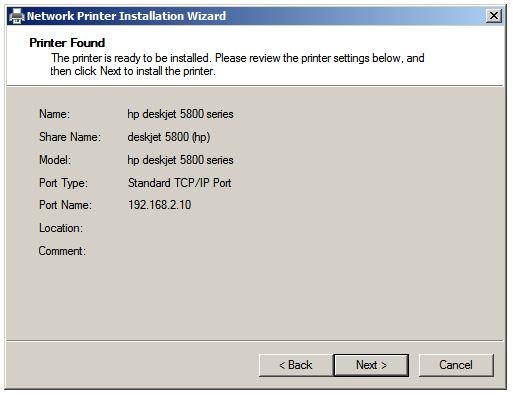Select the Location: label
Screen dimensions: 513x395
pos(61,228)
